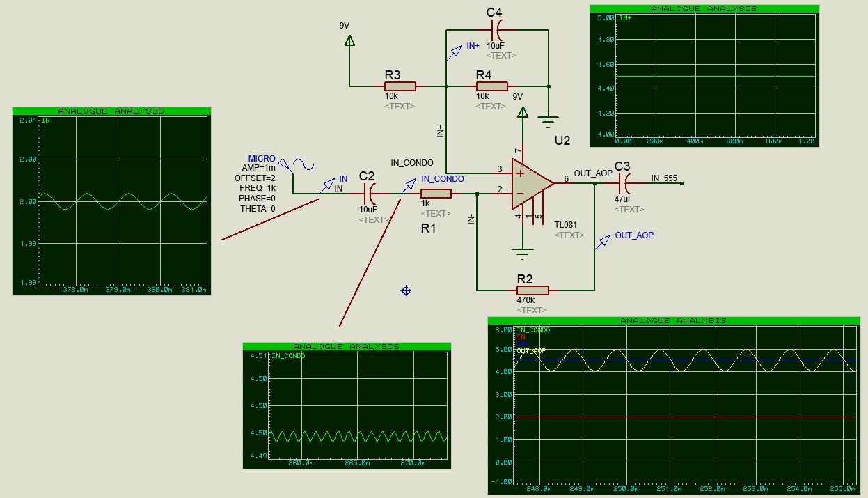
Task: Select resistor R4 body
Action: coord(492,86)
